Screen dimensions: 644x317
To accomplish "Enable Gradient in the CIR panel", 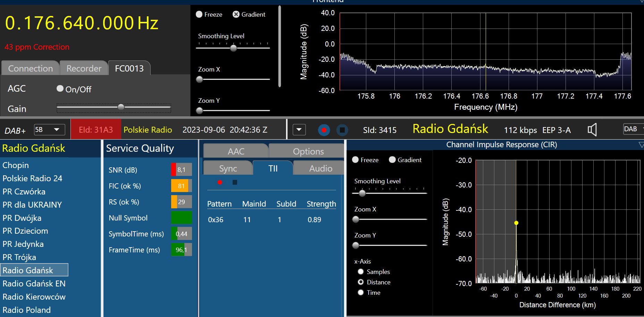I will coord(392,160).
